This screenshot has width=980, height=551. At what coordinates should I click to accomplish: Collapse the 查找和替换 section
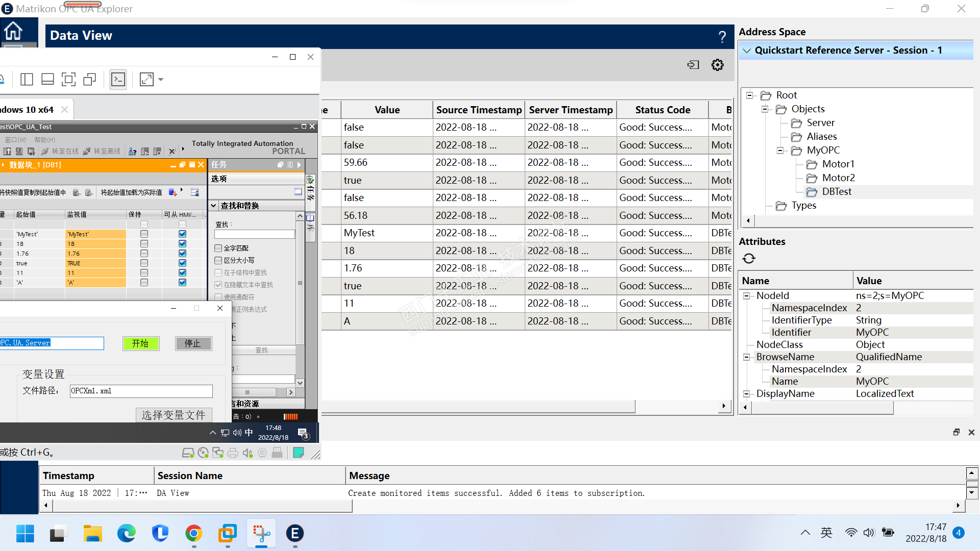214,206
